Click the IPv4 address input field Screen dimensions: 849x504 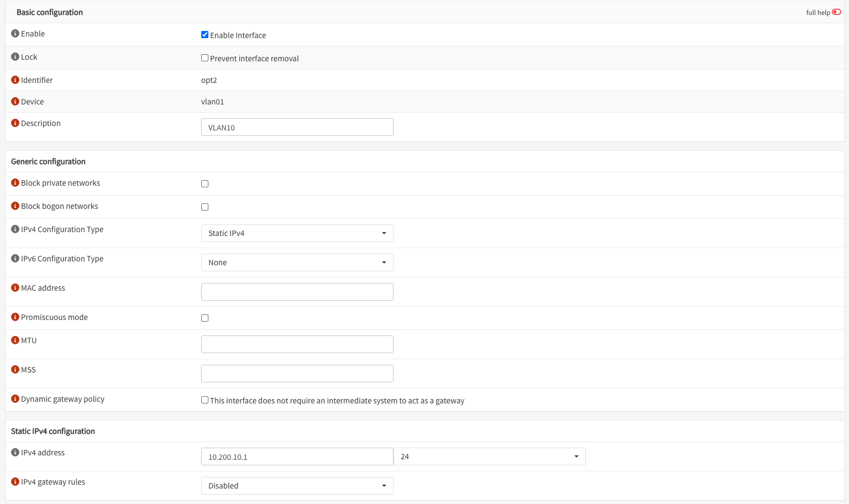(297, 456)
